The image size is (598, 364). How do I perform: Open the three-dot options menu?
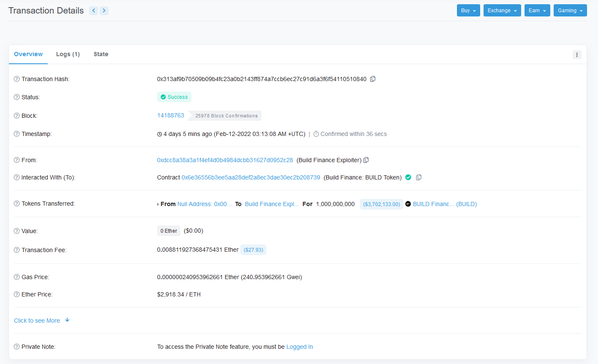click(x=577, y=54)
